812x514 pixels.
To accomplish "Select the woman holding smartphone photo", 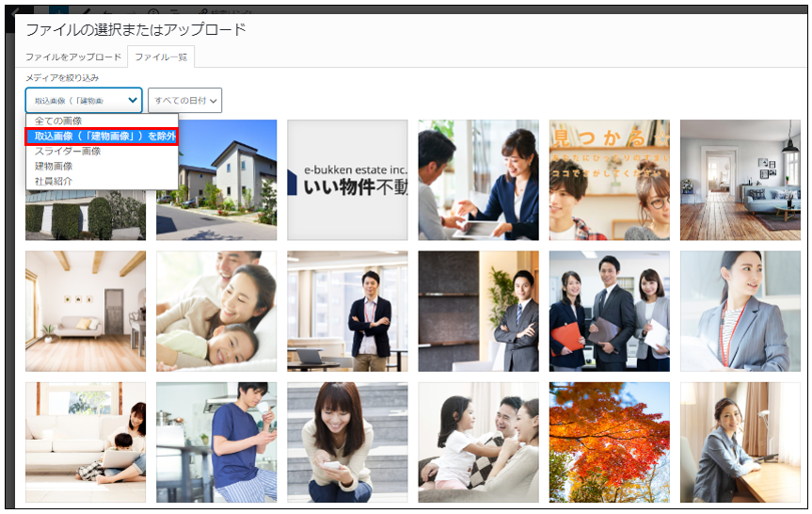I will [x=347, y=442].
